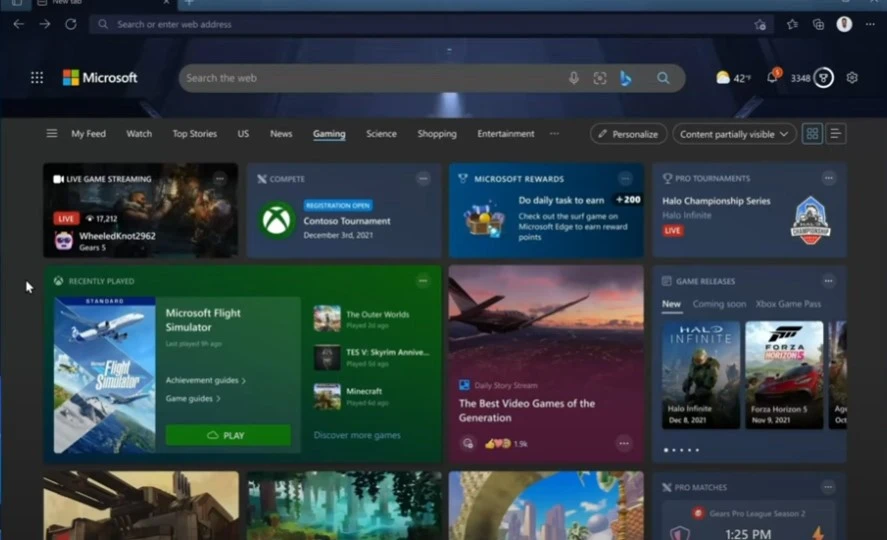Open the Top Stories tab

pos(195,133)
